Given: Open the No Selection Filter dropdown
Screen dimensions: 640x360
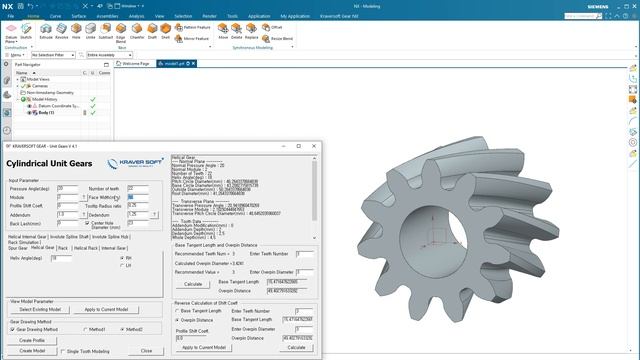Looking at the screenshot, I should (53, 55).
